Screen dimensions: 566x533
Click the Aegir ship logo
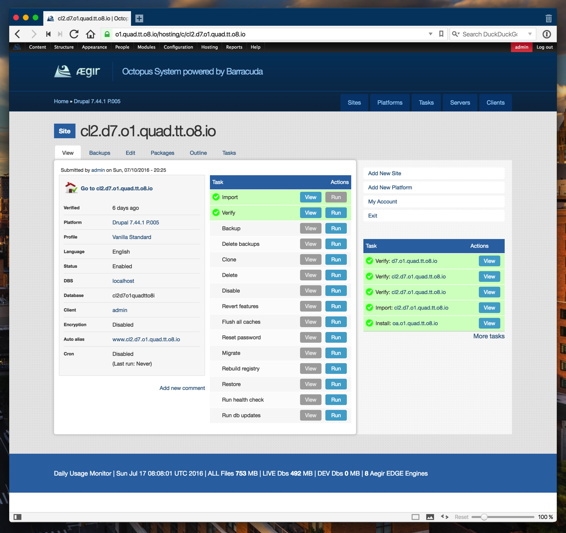[x=62, y=71]
